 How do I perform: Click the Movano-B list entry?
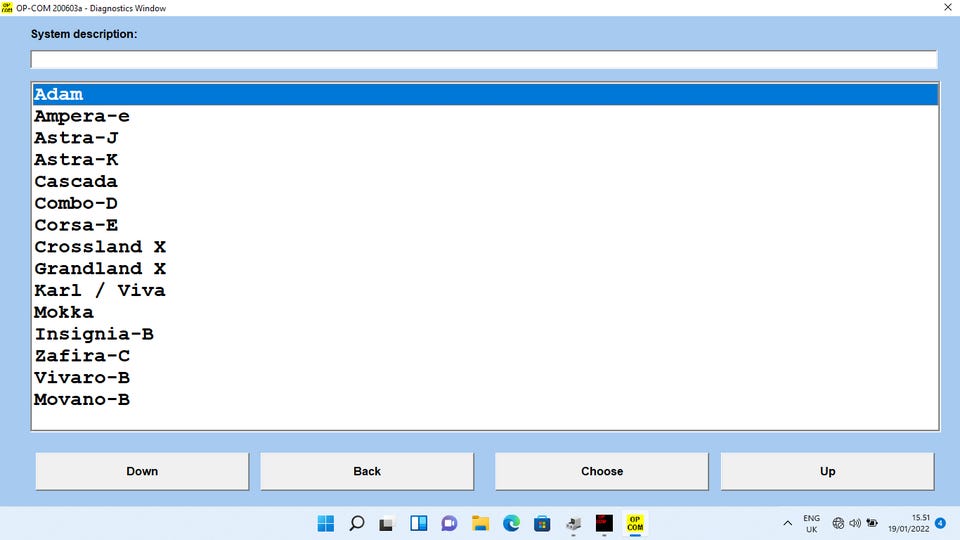[x=485, y=400]
